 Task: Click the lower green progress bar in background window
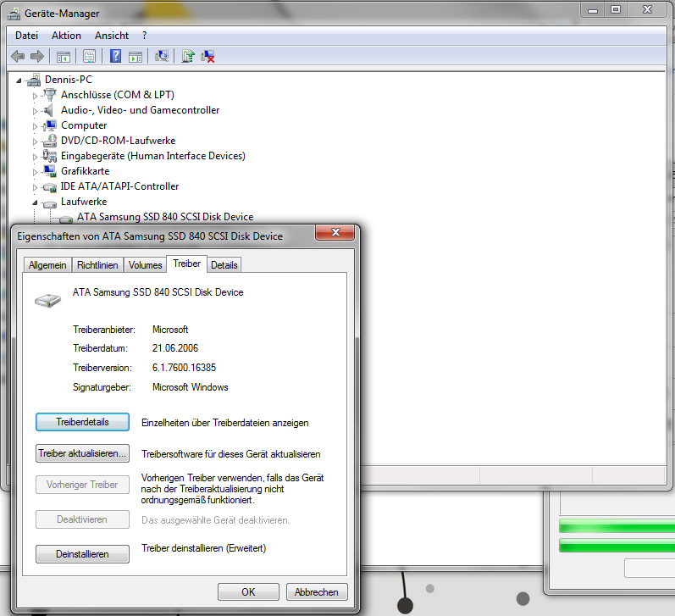617,546
